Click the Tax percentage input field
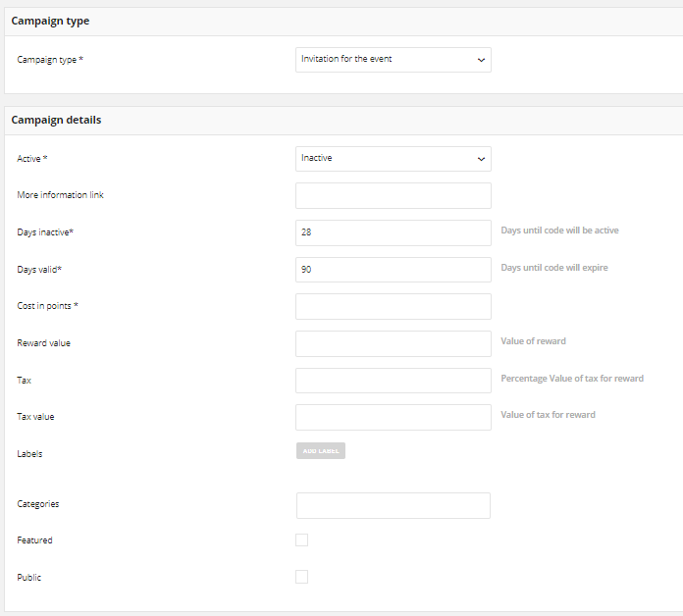683x616 pixels. pyautogui.click(x=393, y=381)
